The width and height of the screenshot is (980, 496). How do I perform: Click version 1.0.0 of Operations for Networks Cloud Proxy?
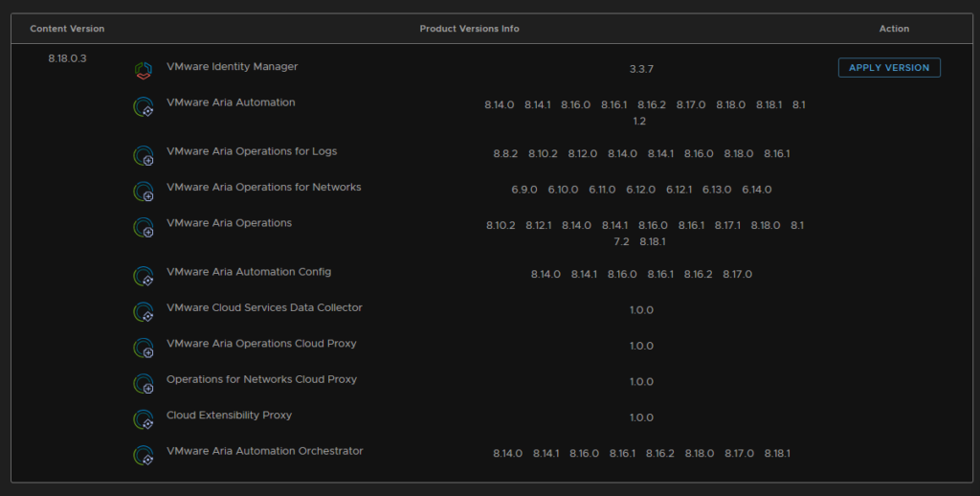[x=641, y=381]
